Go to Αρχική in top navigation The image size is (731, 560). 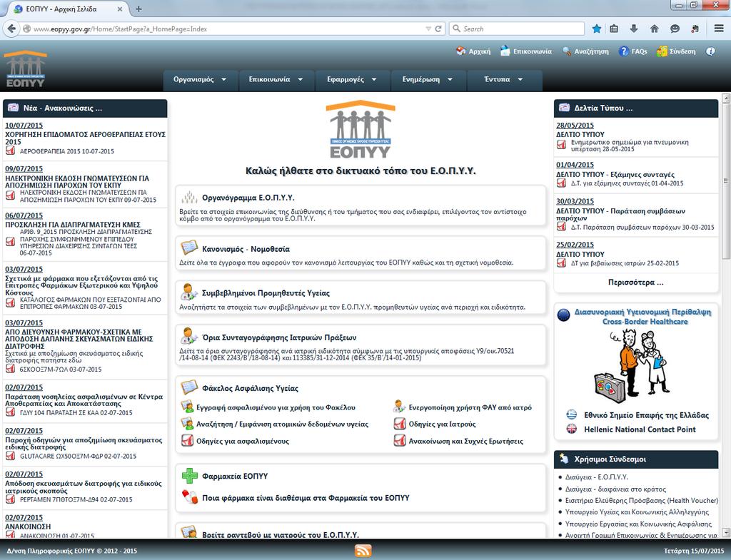tap(473, 51)
